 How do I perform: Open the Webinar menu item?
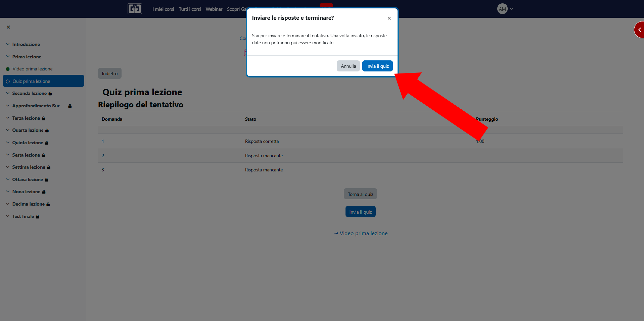[x=214, y=9]
